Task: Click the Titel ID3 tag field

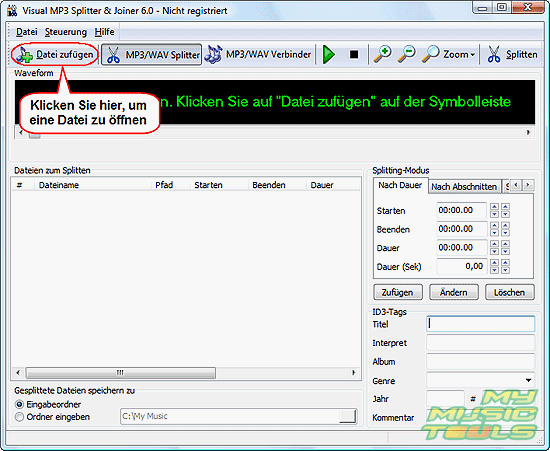Action: click(481, 324)
